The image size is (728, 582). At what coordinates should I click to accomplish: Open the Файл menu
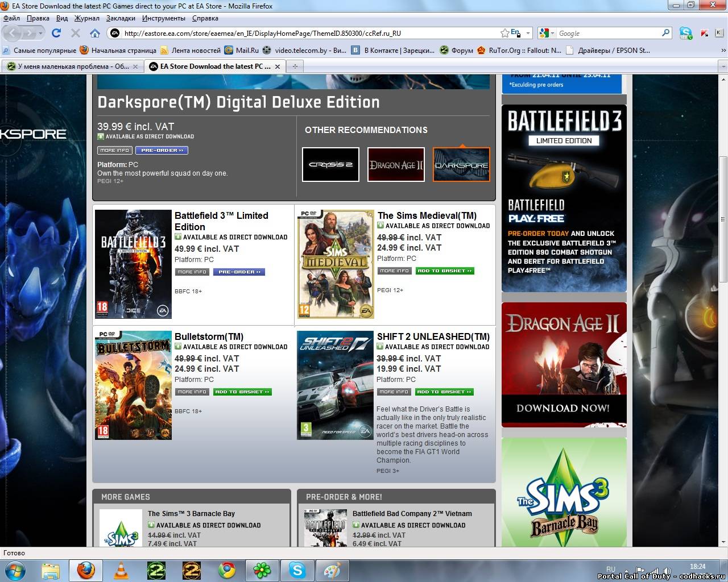(x=11, y=18)
